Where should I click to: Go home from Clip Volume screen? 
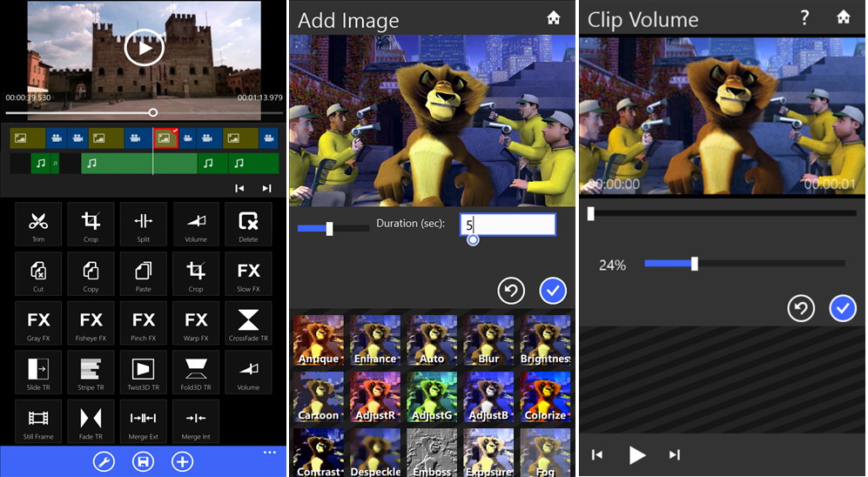click(843, 17)
